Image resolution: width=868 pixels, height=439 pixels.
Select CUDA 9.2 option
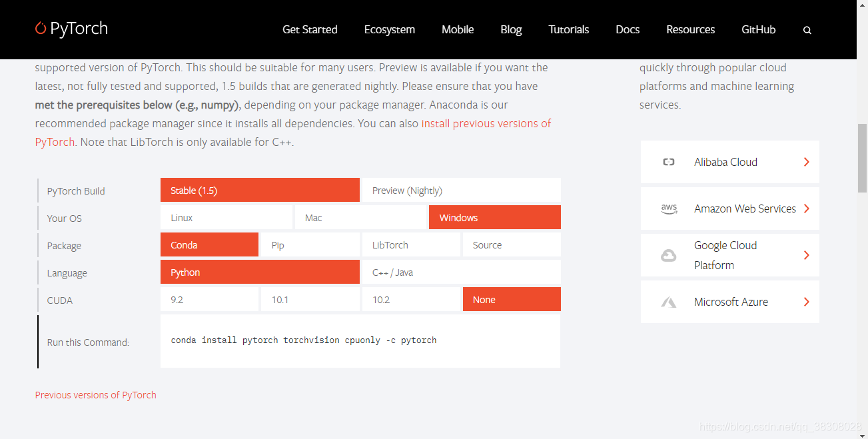pos(209,299)
